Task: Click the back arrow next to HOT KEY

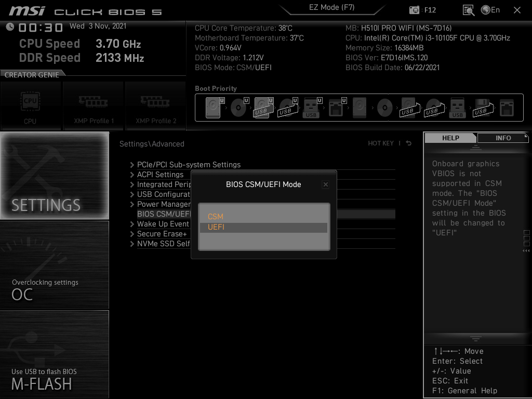Action: [409, 143]
